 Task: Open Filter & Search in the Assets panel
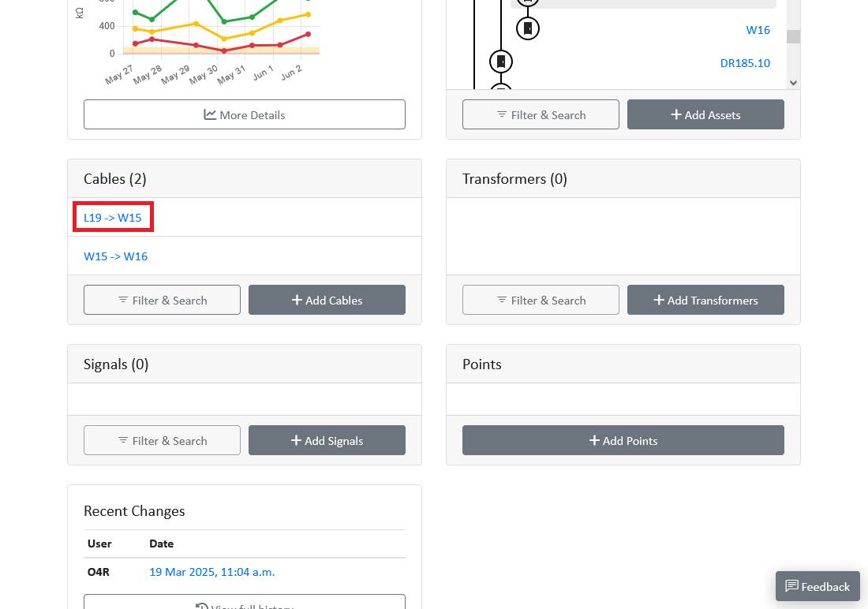coord(541,114)
